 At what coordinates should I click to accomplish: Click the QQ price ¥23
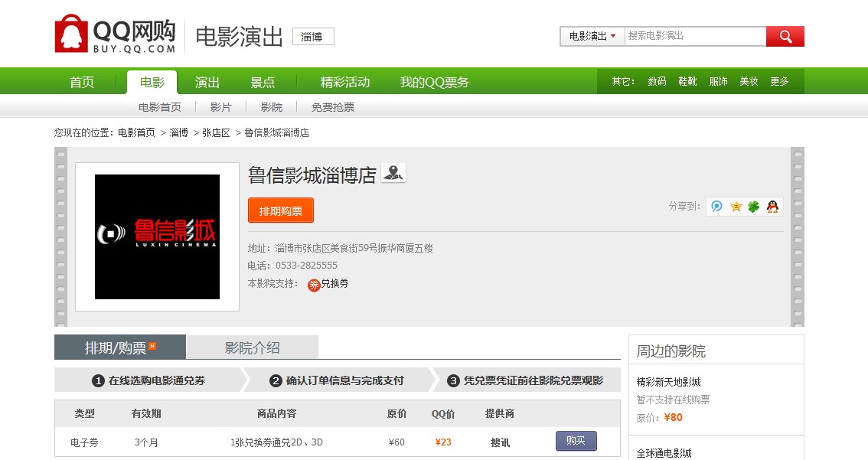pyautogui.click(x=443, y=442)
